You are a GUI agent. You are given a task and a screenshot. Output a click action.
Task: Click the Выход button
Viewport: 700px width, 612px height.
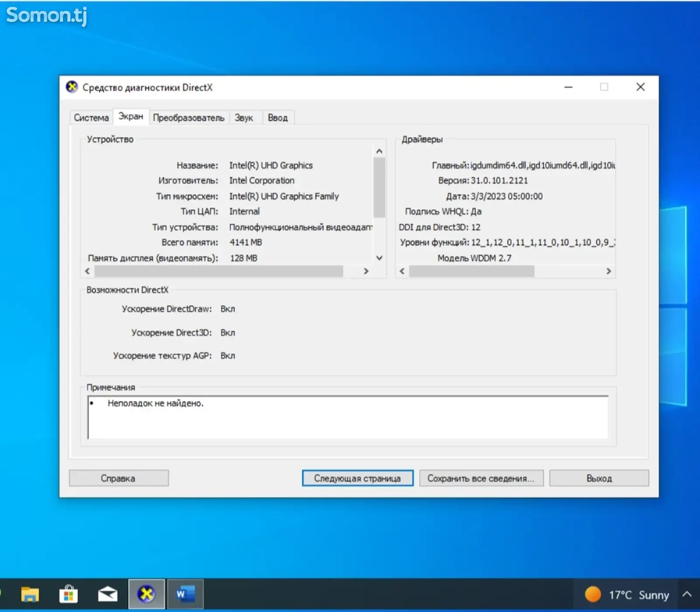coord(599,478)
